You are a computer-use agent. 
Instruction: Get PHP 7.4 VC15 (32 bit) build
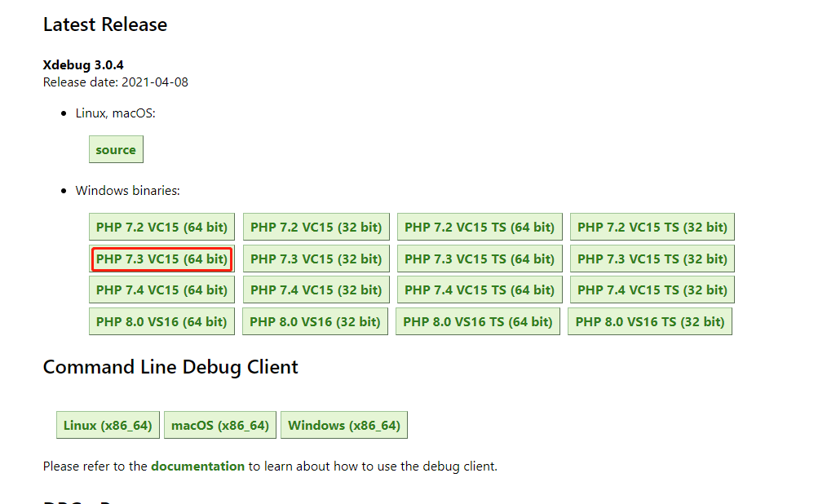click(x=316, y=290)
